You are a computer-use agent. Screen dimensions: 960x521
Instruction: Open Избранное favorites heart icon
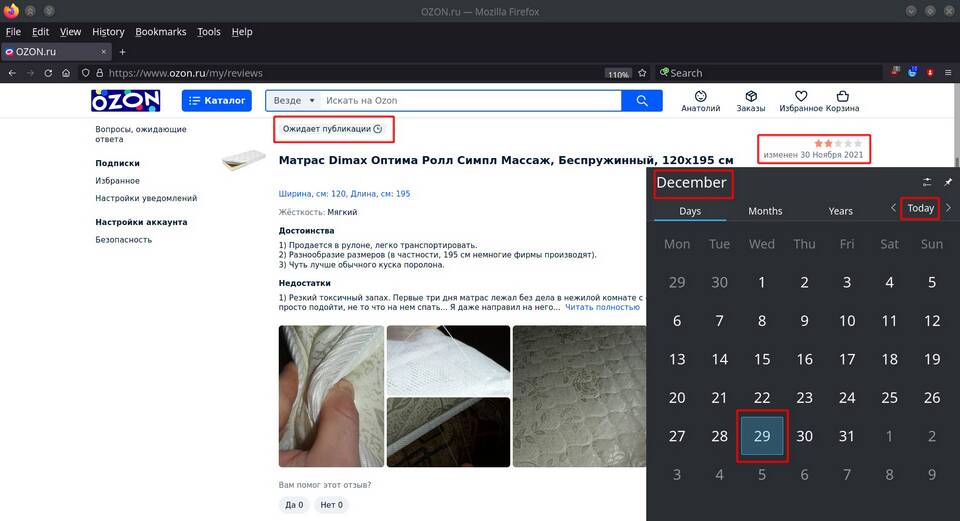[801, 97]
